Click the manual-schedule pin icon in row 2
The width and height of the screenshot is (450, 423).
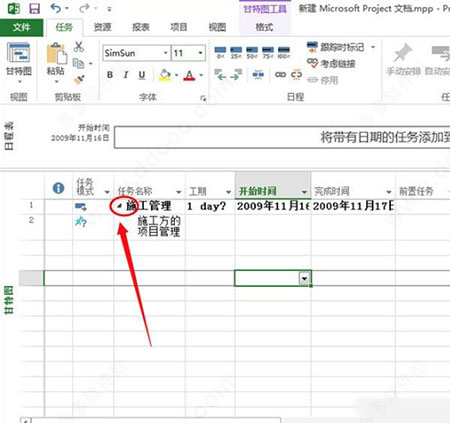(x=81, y=221)
